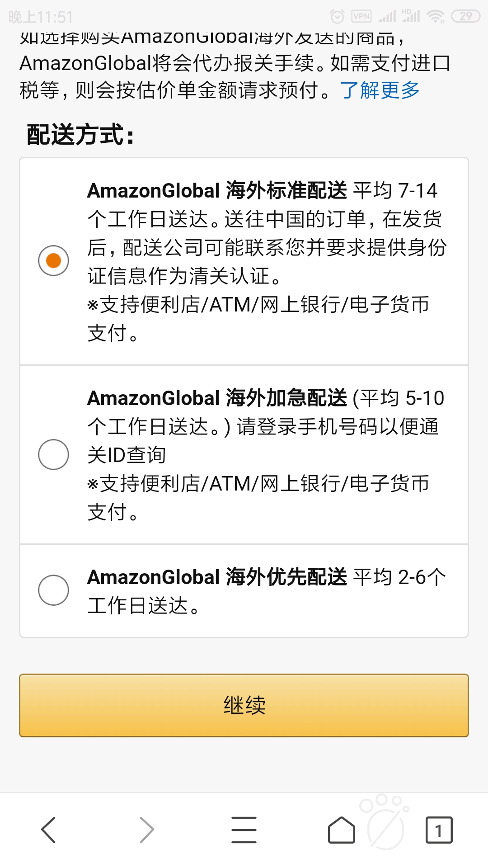Tap the browser forward arrow
488x868 pixels.
pyautogui.click(x=146, y=830)
